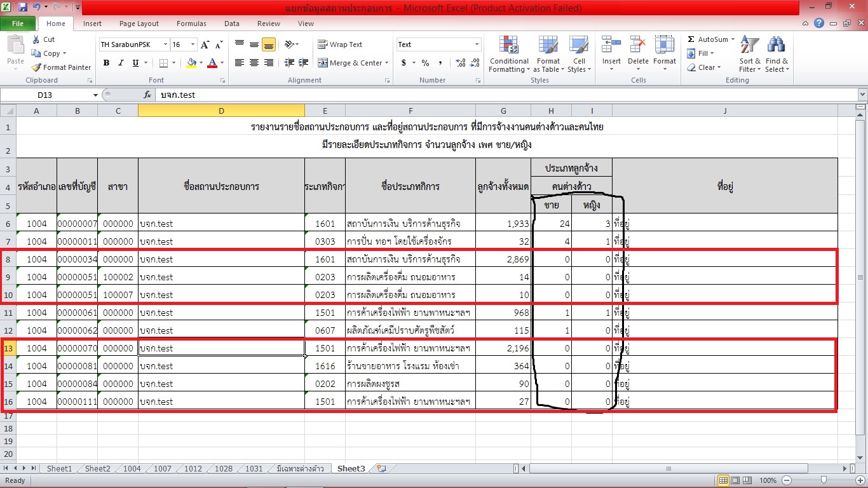Screen dimensions: 868x488
Task: Toggle Italic formatting
Action: (x=121, y=63)
